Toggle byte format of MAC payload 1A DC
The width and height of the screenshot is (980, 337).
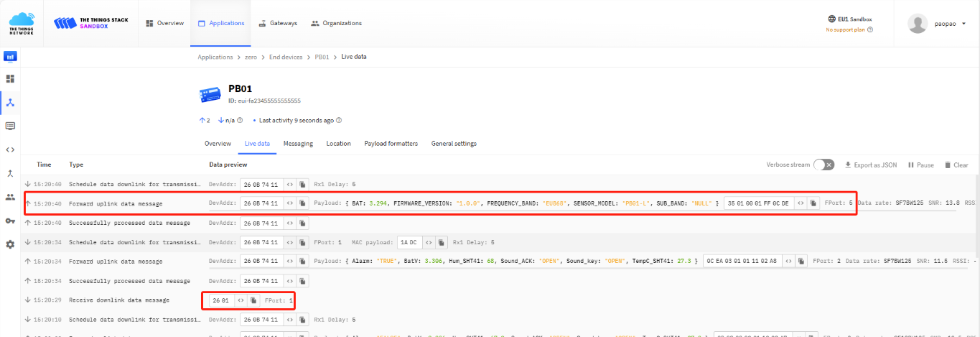[x=429, y=242]
